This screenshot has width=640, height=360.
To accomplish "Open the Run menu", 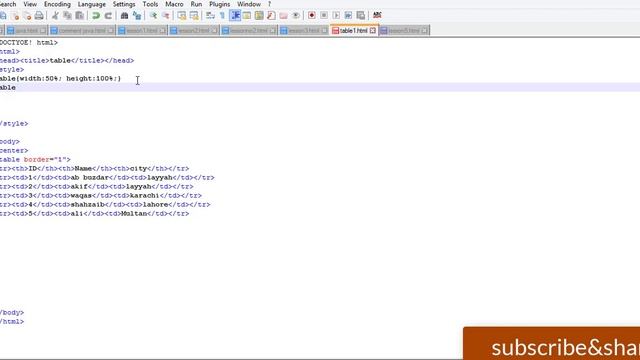I will [196, 4].
